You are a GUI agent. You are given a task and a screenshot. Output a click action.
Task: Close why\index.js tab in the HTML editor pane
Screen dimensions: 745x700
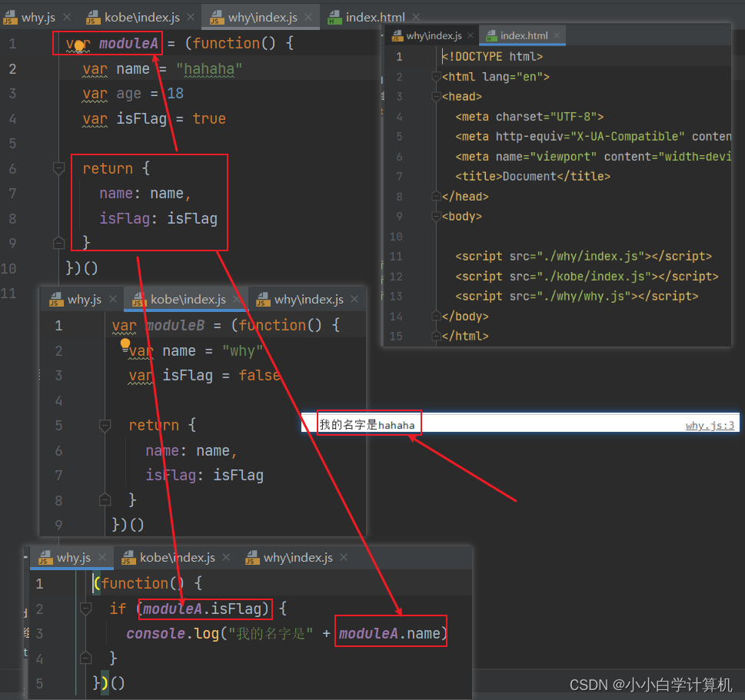pos(471,35)
